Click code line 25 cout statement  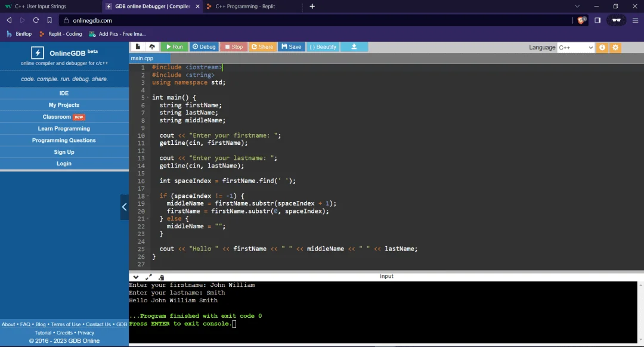pyautogui.click(x=289, y=249)
